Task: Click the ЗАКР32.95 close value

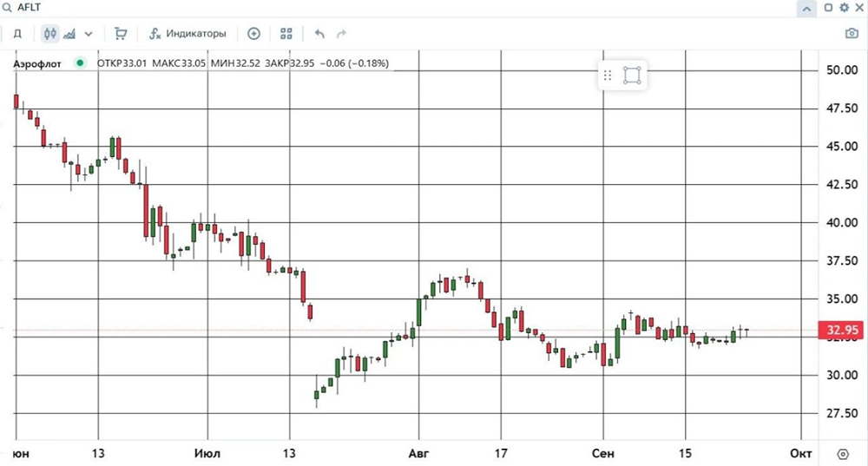Action: point(290,63)
